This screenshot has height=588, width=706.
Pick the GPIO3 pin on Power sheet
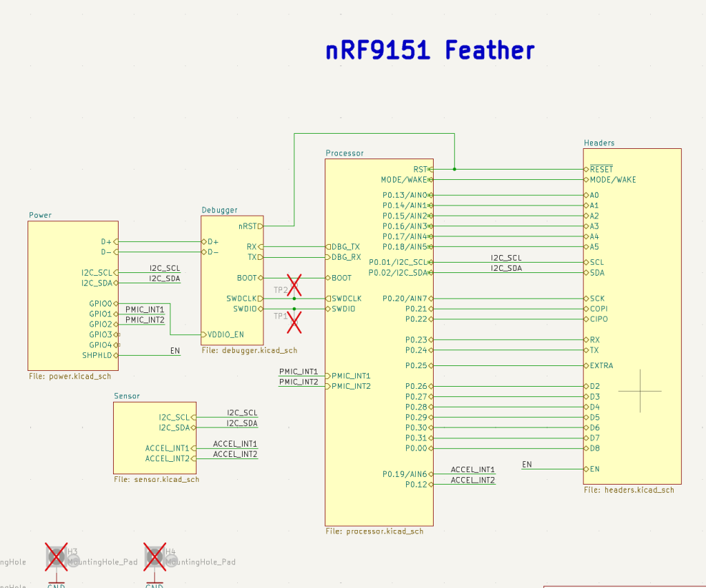[103, 334]
